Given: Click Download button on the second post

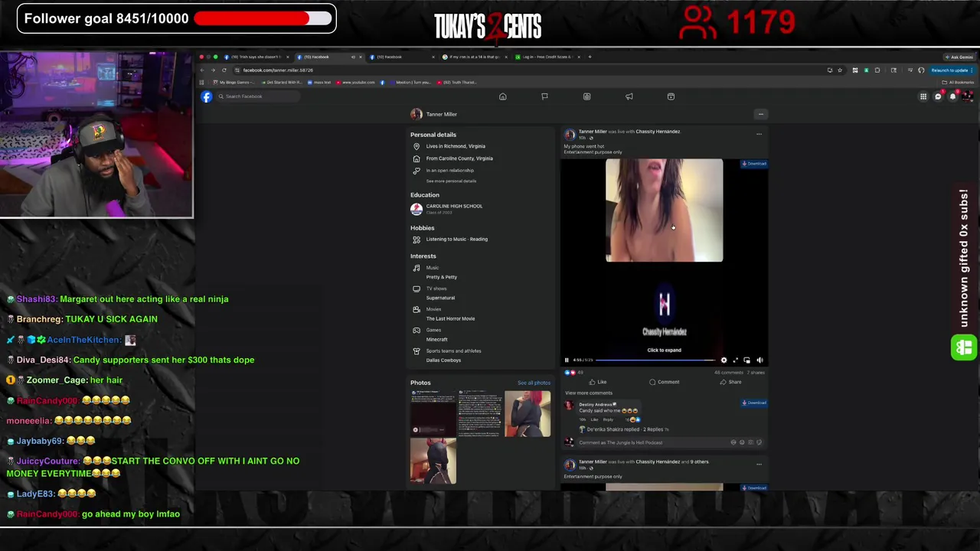Looking at the screenshot, I should point(754,487).
